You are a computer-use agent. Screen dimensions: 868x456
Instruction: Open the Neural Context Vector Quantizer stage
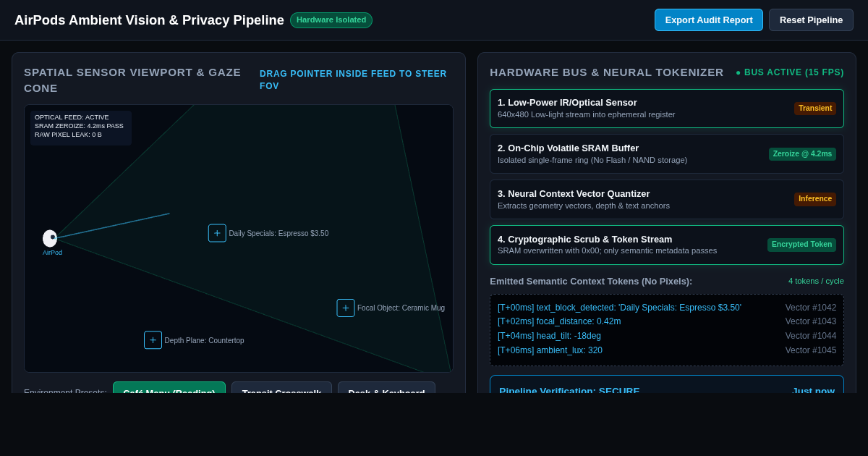coord(667,199)
